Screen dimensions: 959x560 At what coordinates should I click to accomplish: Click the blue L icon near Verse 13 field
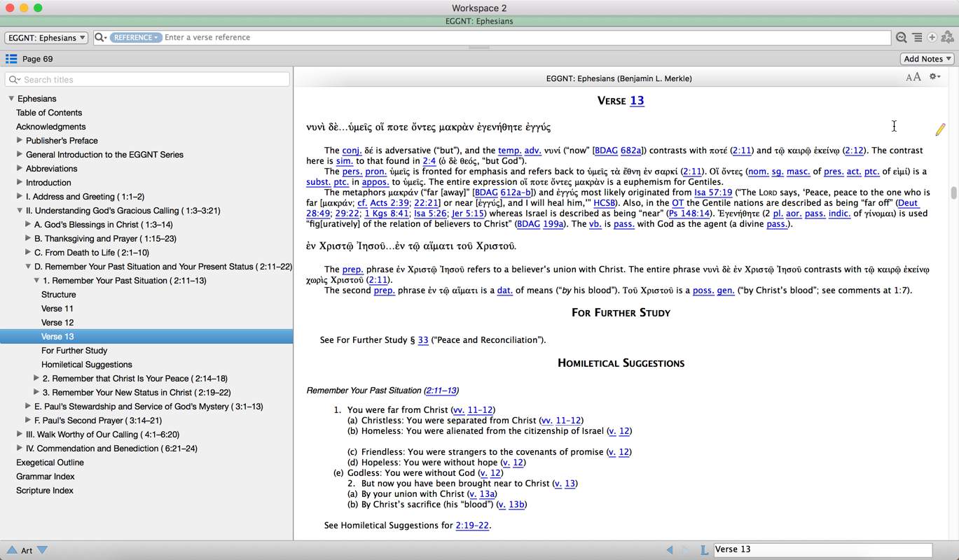704,550
